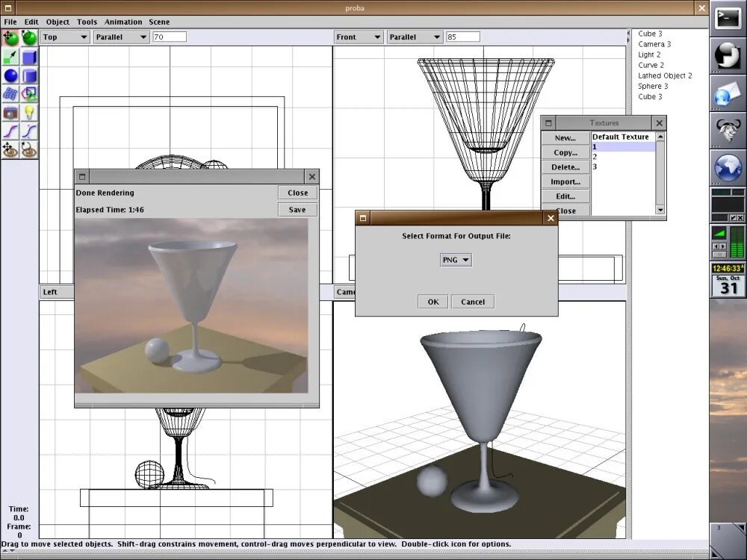Open the Tools menu

point(87,22)
